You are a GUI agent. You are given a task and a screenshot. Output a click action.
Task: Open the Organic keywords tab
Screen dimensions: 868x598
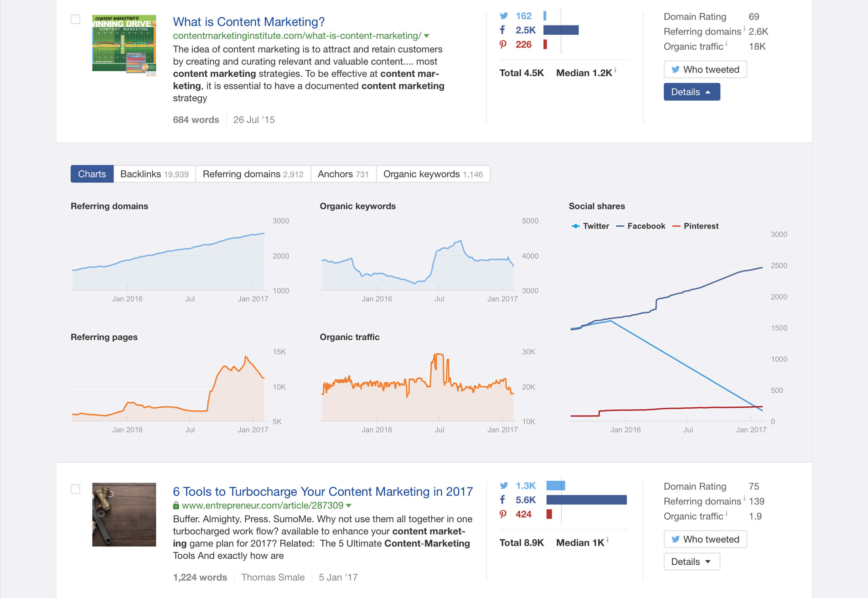433,174
